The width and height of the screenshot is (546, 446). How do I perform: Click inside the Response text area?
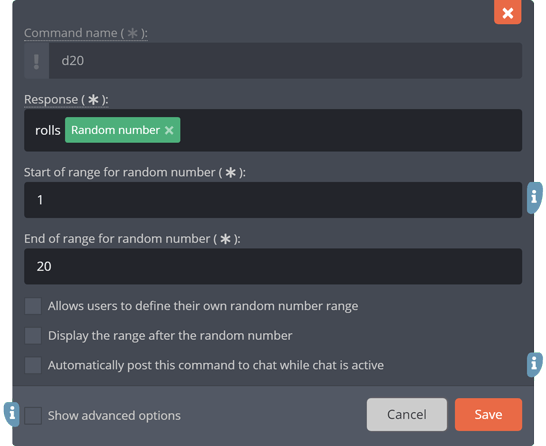[350, 130]
